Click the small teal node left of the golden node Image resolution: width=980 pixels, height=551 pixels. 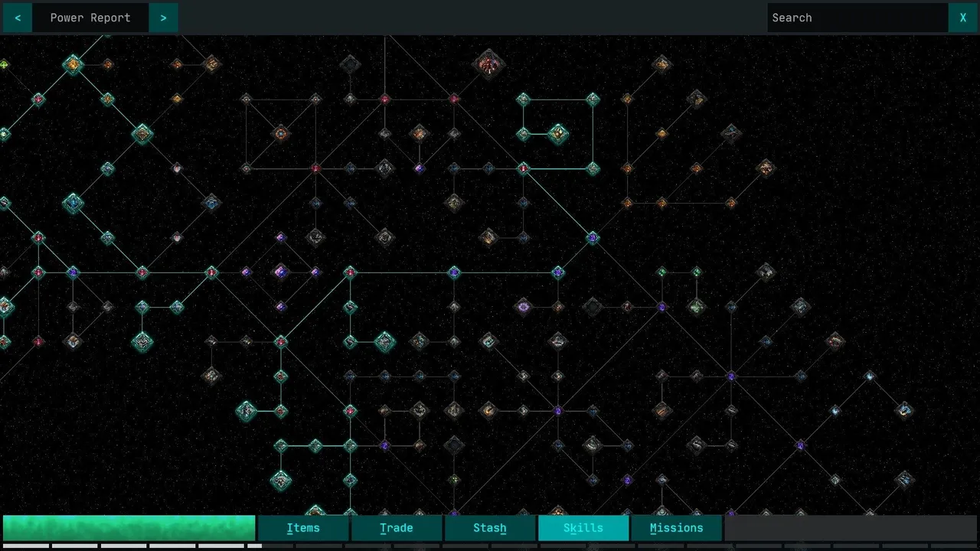[x=523, y=135]
